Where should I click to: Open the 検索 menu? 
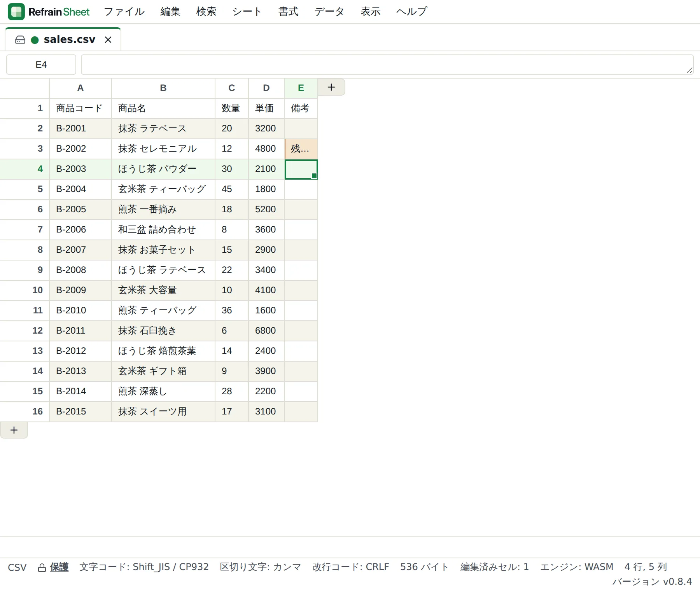pos(206,12)
